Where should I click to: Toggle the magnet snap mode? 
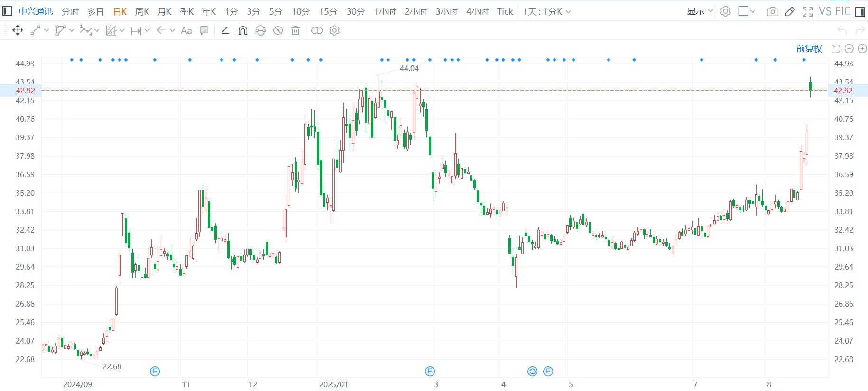pos(242,30)
